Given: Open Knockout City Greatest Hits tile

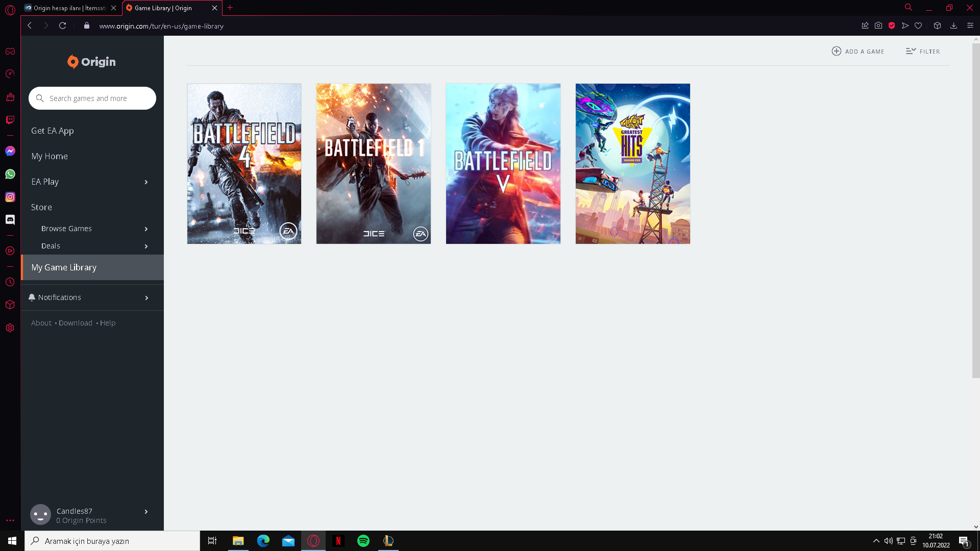Looking at the screenshot, I should point(633,164).
